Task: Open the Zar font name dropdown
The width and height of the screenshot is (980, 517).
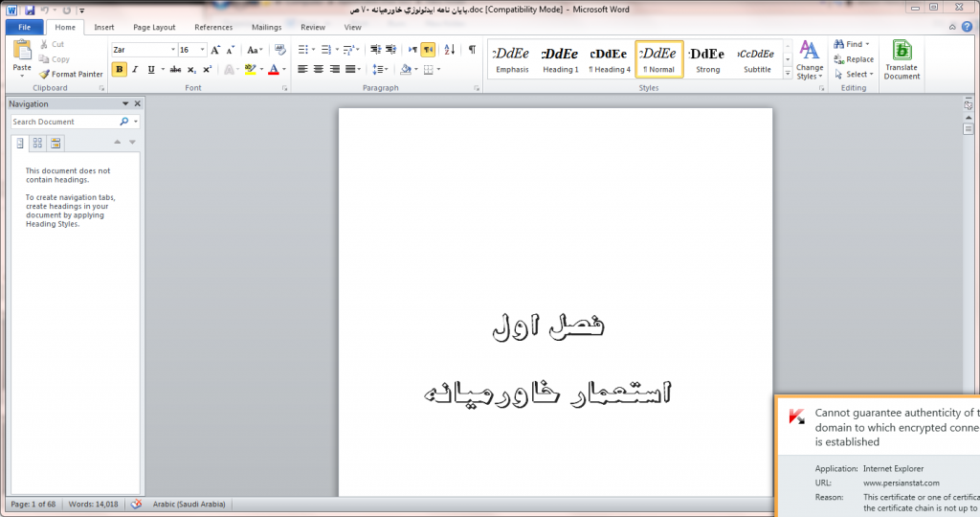Action: pyautogui.click(x=173, y=50)
